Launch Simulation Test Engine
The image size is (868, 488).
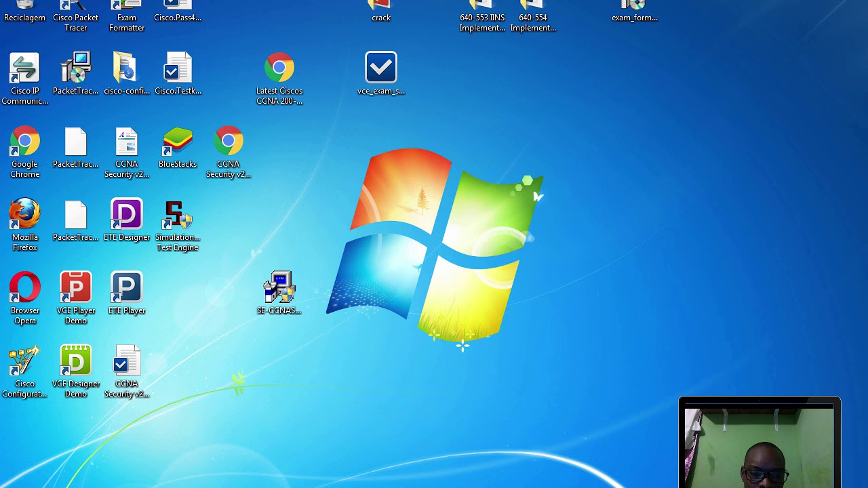(x=178, y=225)
